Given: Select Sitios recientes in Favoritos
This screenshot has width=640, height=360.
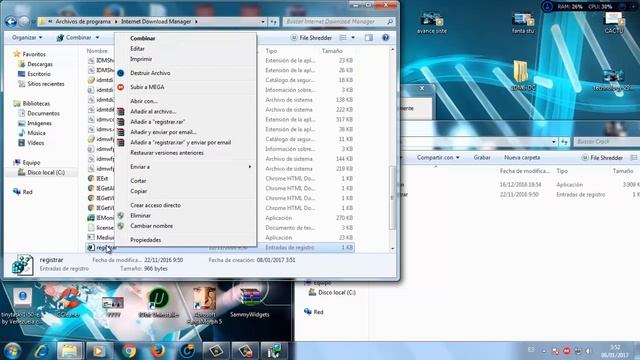Looking at the screenshot, I should (x=45, y=84).
